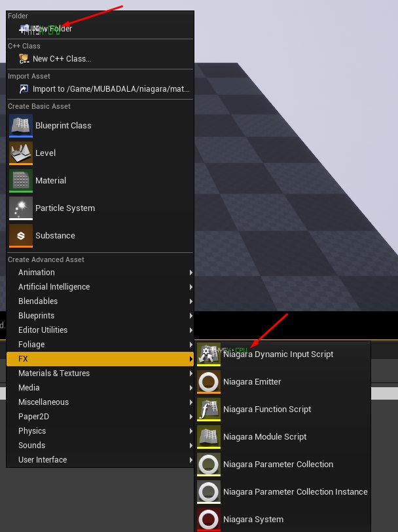The height and width of the screenshot is (532, 398).
Task: Click the New C++ Class icon
Action: [24, 59]
